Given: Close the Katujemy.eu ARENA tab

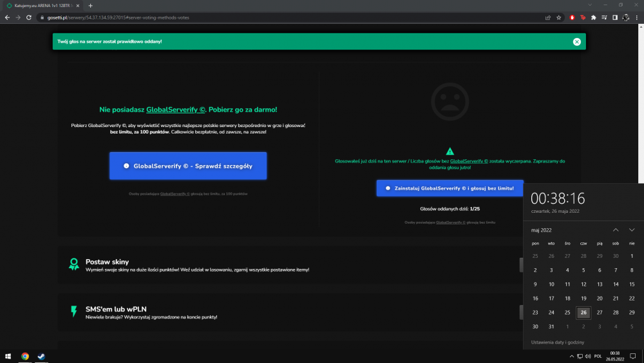Looking at the screenshot, I should coord(78,6).
